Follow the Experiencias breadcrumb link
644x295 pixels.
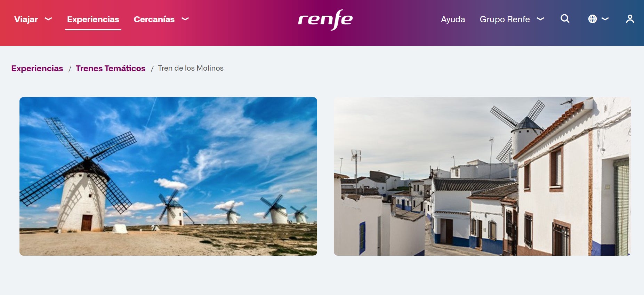[37, 69]
